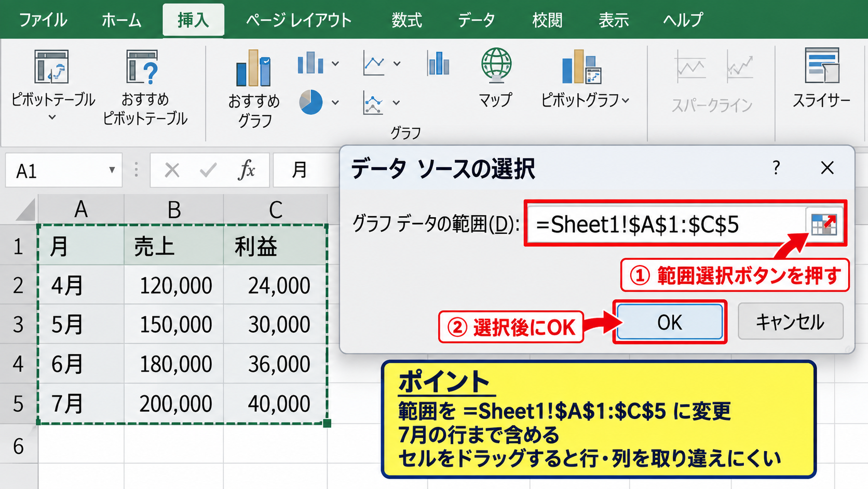
Task: Expand the line chart dropdown arrow
Action: pos(397,63)
